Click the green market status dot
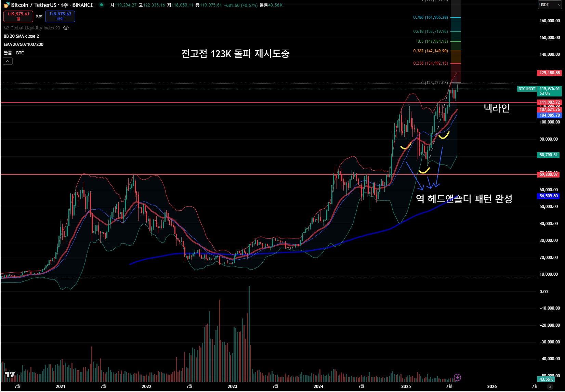Viewport: 565px width, 392px height. tap(102, 5)
